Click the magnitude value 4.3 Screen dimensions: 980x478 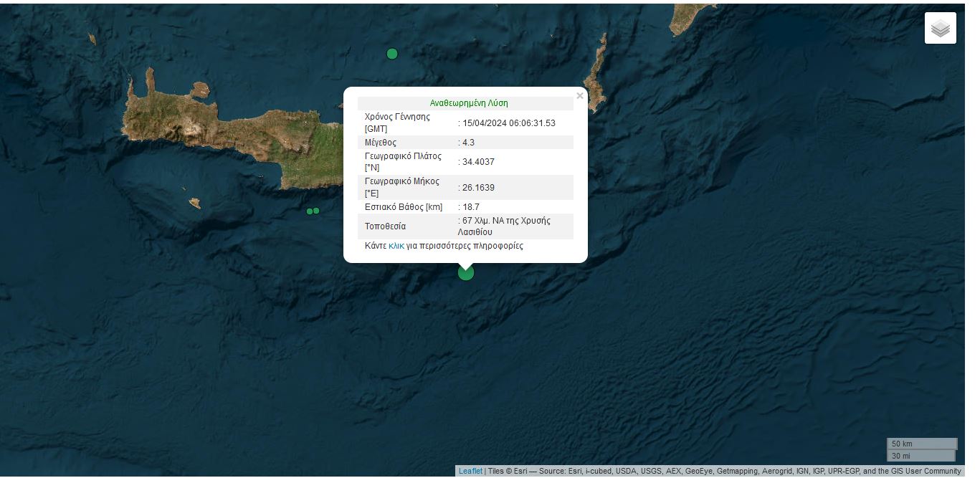[x=468, y=143]
